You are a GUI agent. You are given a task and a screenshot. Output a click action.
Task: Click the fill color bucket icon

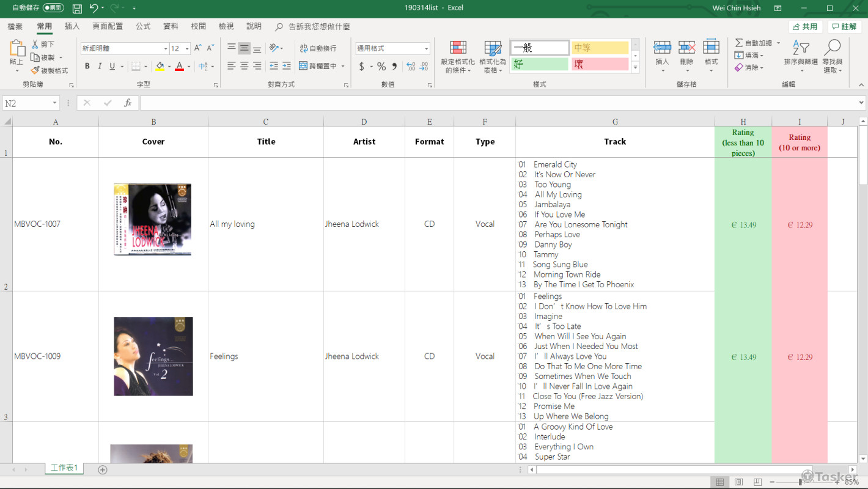[160, 66]
